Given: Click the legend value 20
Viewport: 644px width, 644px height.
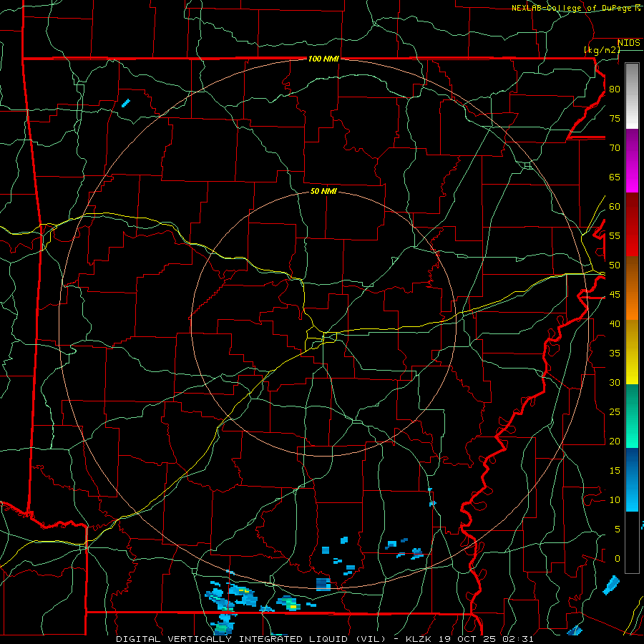Looking at the screenshot, I should coord(615,441).
